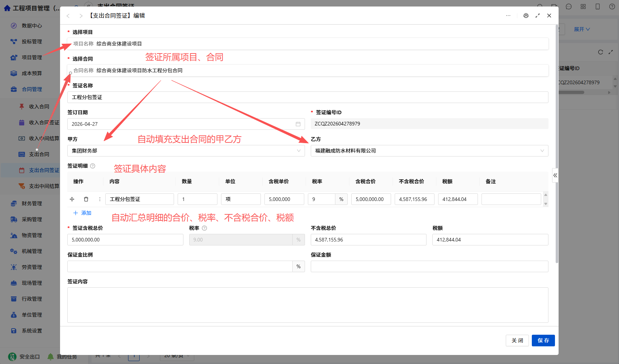Select 支出合同 submenu item
This screenshot has height=364, width=619.
click(x=39, y=154)
